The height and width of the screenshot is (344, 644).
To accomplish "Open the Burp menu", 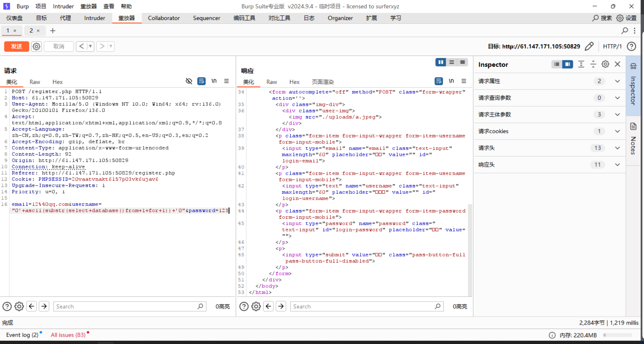I will [22, 6].
